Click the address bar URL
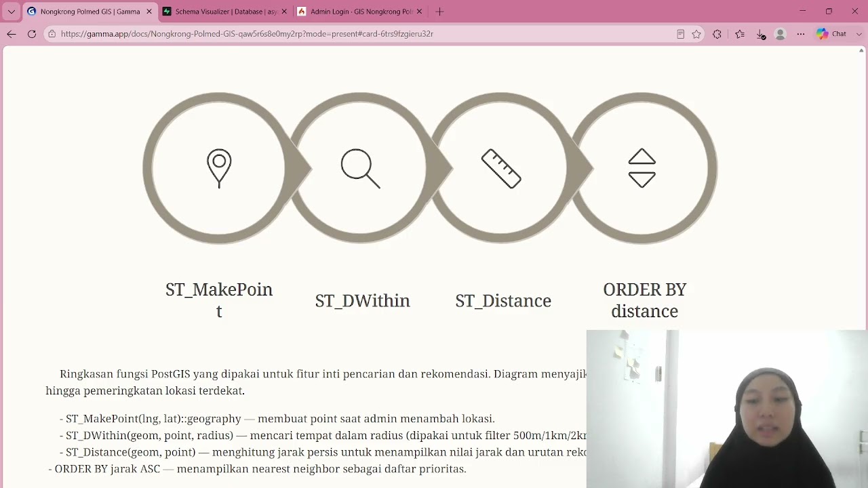 pos(247,34)
